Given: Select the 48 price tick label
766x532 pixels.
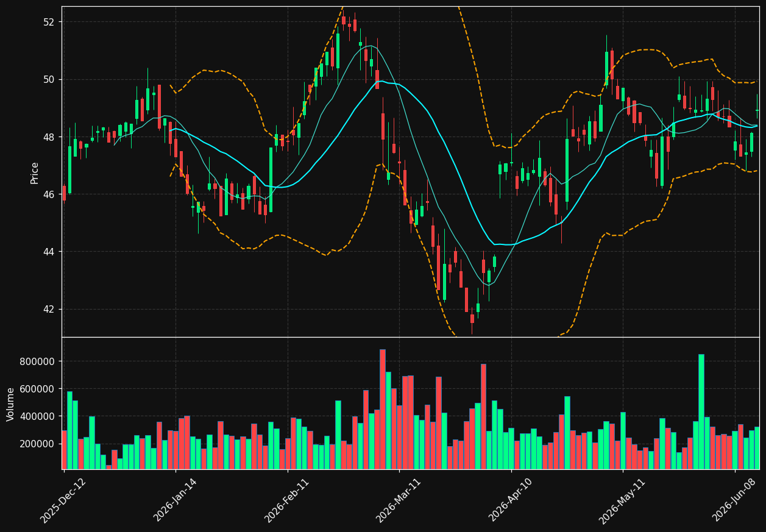Looking at the screenshot, I should [49, 137].
